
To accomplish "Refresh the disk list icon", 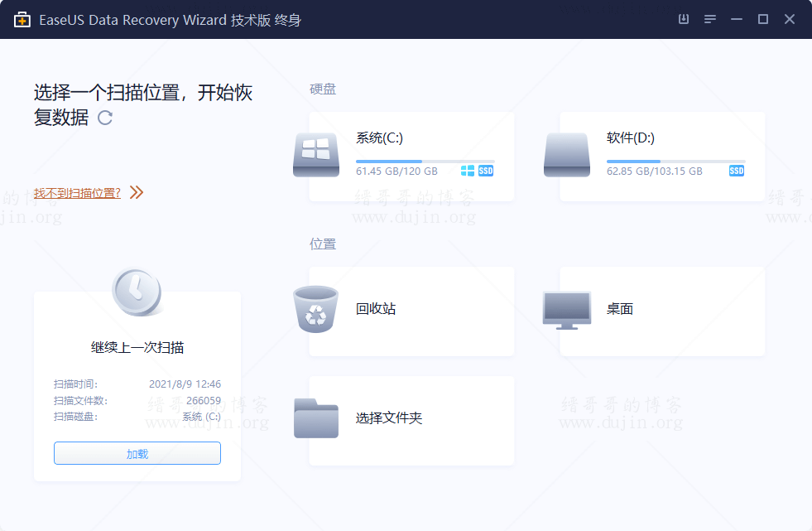I will (105, 118).
